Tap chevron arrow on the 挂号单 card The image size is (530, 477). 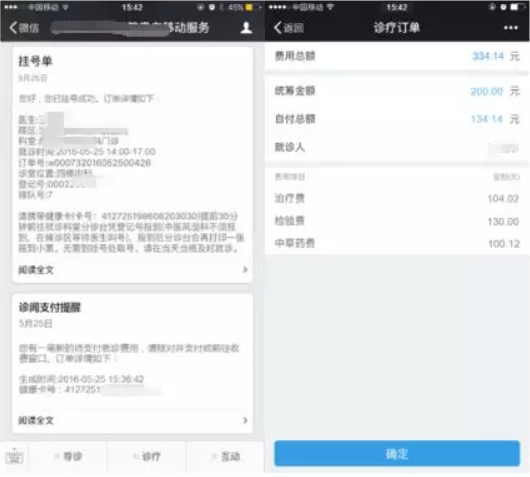click(245, 270)
